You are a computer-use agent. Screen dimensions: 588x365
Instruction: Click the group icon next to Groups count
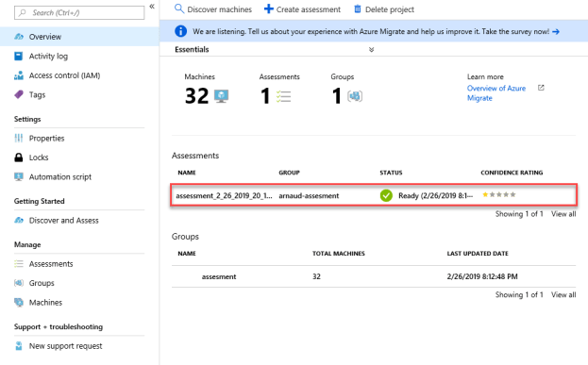(x=355, y=96)
